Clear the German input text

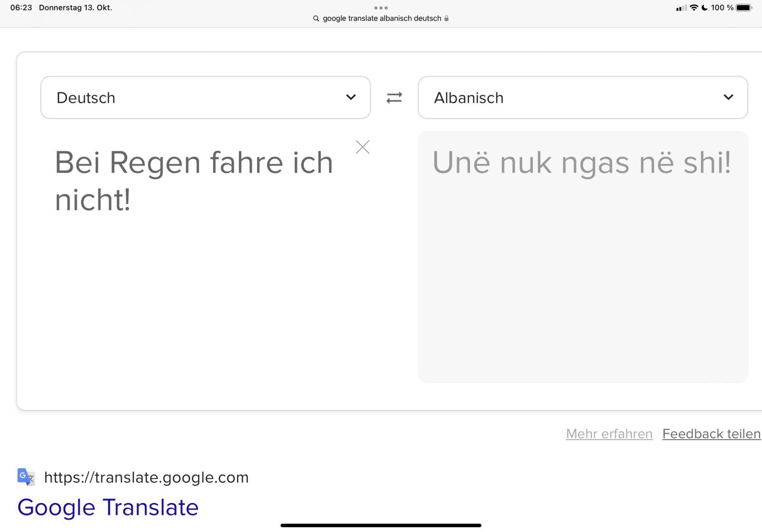coord(362,147)
